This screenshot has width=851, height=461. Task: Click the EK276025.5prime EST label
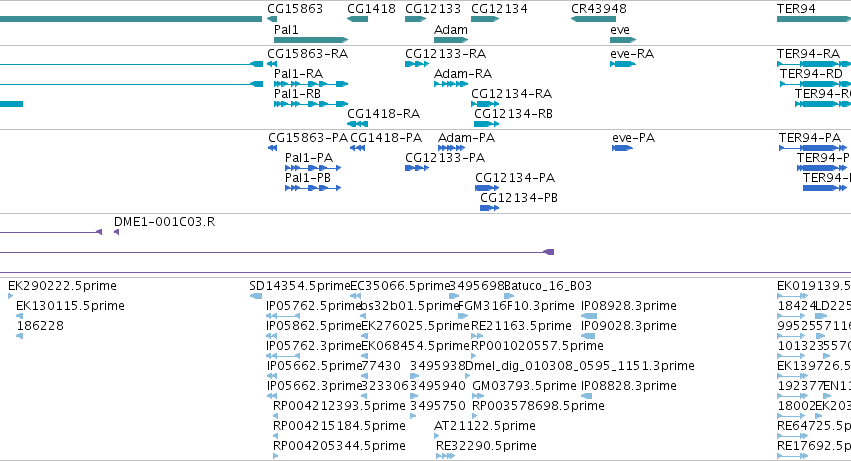click(415, 326)
